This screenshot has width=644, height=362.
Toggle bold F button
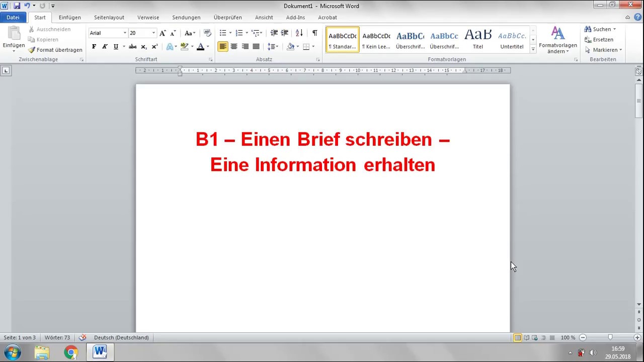pyautogui.click(x=94, y=46)
